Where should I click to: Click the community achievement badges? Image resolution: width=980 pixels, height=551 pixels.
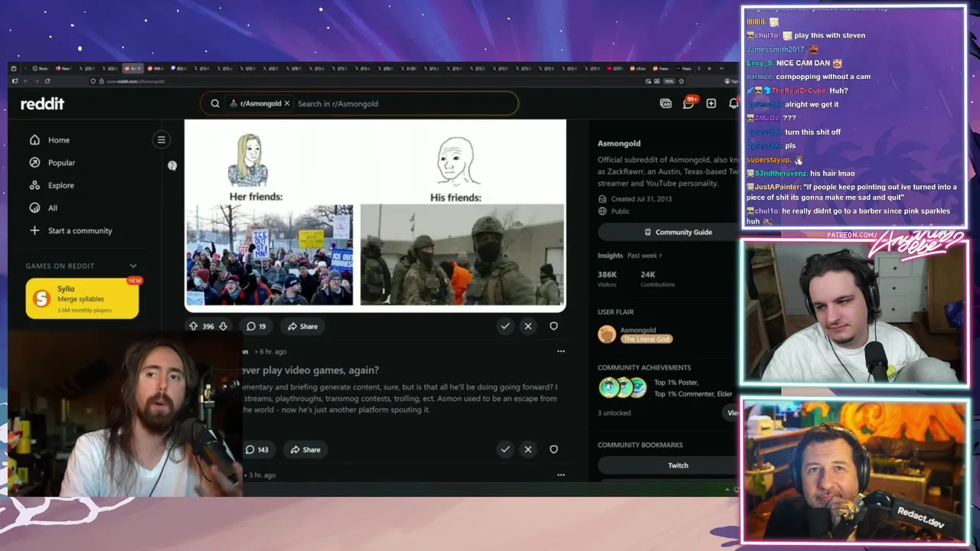coord(622,387)
